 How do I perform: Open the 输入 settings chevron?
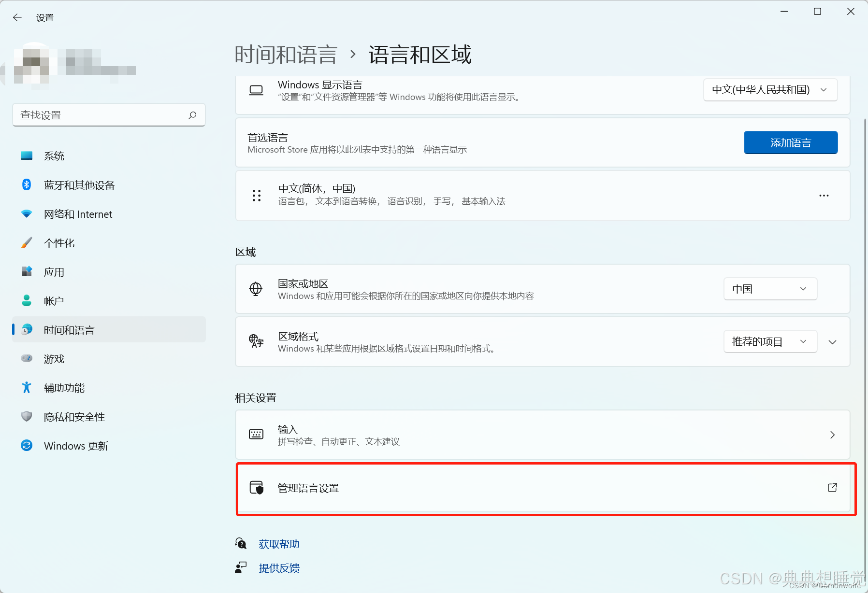832,435
